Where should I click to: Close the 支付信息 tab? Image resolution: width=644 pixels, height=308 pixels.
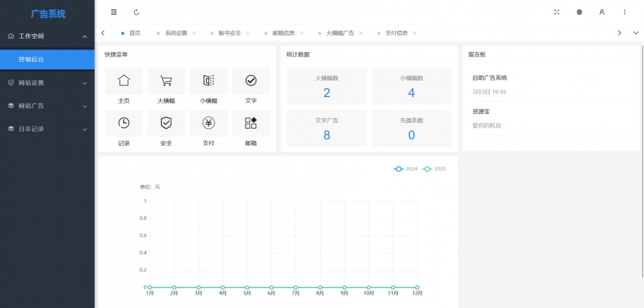[x=415, y=33]
